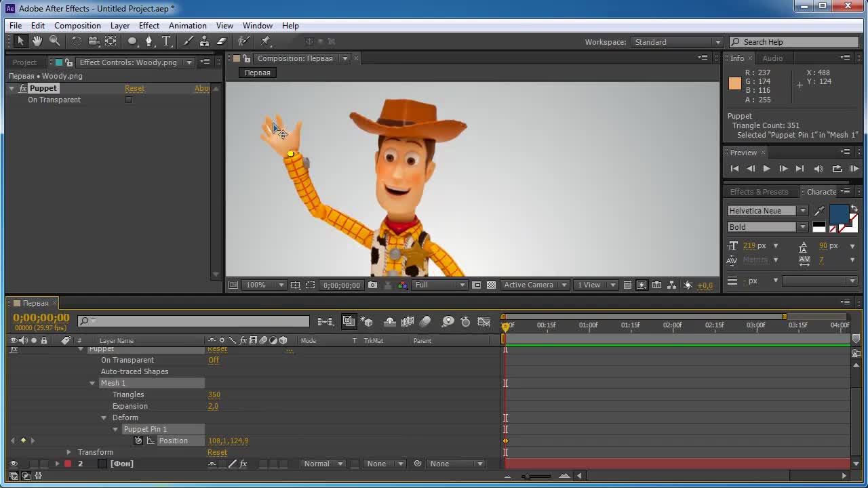Screen dimensions: 868x488
Task: Open the Active Camera view dropdown
Action: (535, 285)
